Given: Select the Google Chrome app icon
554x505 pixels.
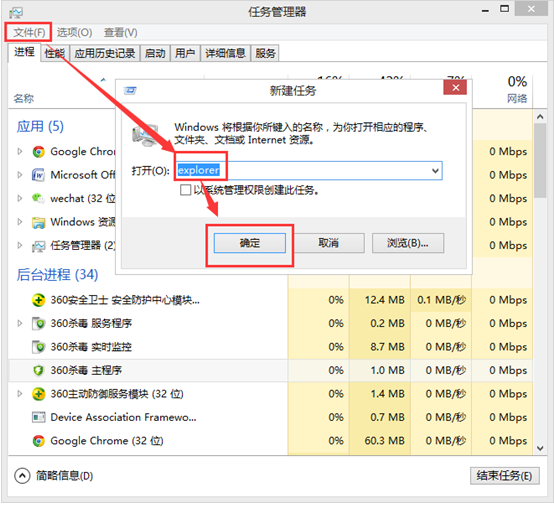Looking at the screenshot, I should [39, 152].
